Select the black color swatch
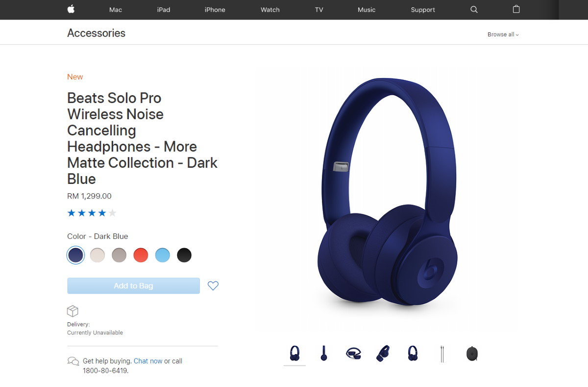The image size is (588, 387). (184, 255)
